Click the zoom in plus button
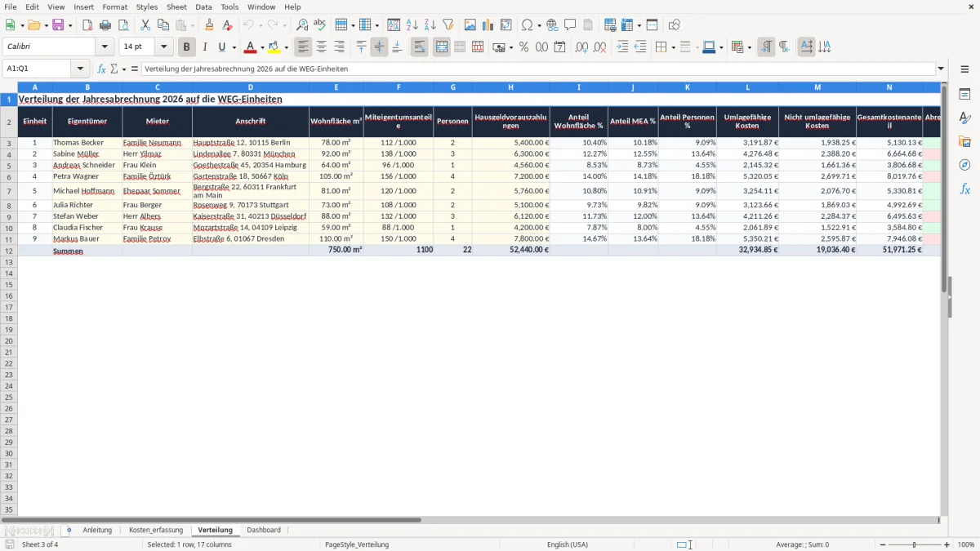 947,544
